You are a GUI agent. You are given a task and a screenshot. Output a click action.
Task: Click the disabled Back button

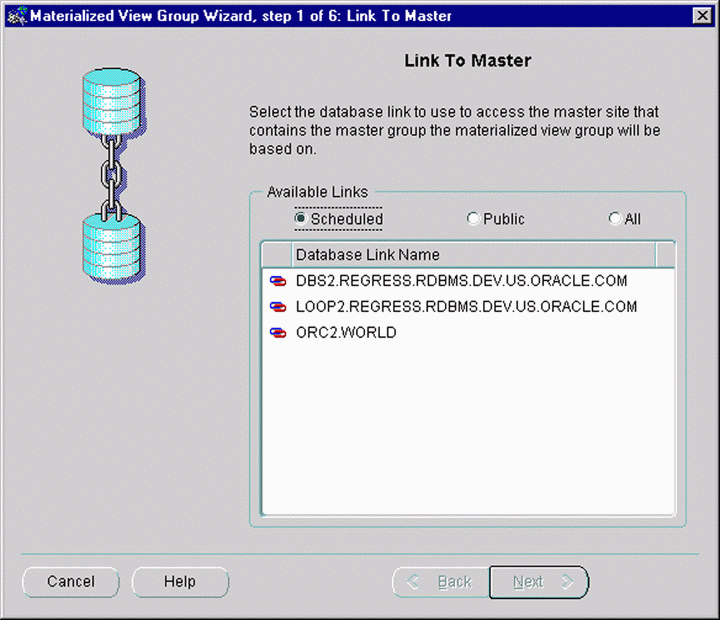[x=440, y=582]
